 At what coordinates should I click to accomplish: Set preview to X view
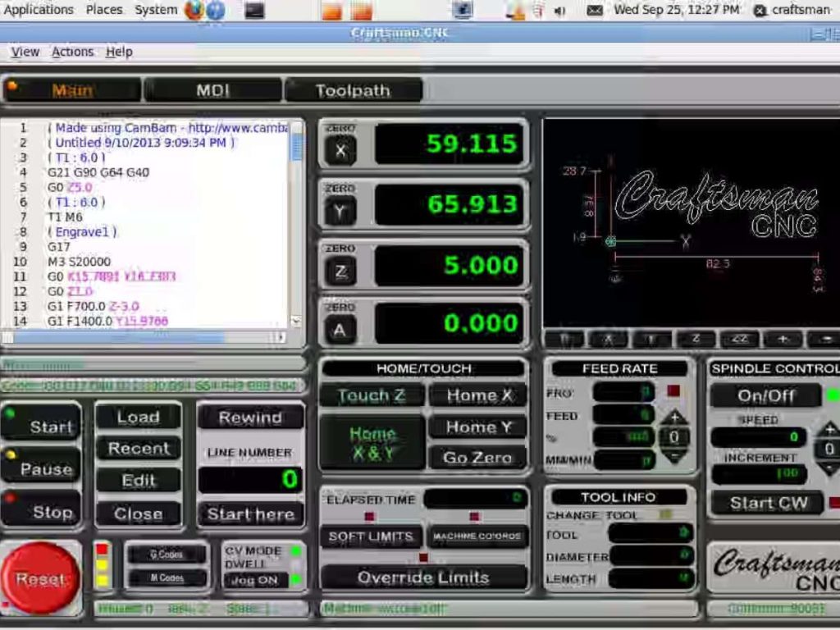pos(609,339)
